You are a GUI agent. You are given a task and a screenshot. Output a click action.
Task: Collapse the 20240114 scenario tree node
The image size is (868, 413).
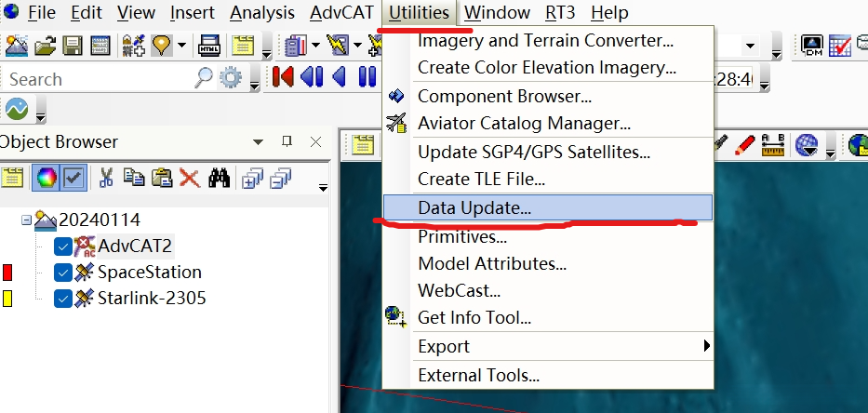tap(26, 220)
